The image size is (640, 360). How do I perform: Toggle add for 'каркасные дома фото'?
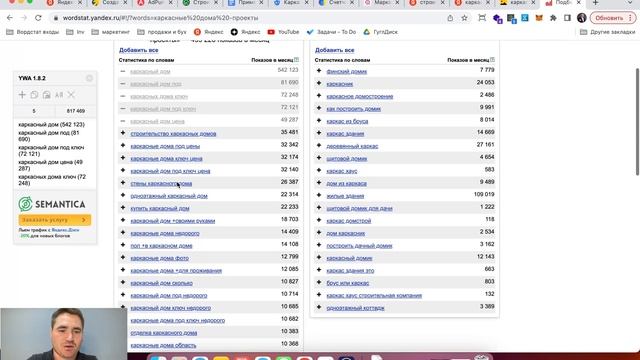[x=123, y=258]
